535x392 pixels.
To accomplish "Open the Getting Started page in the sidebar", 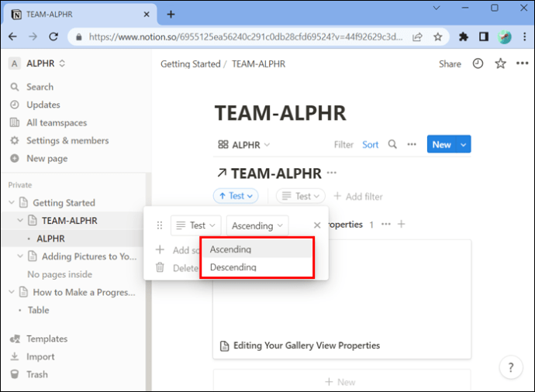I will 64,203.
